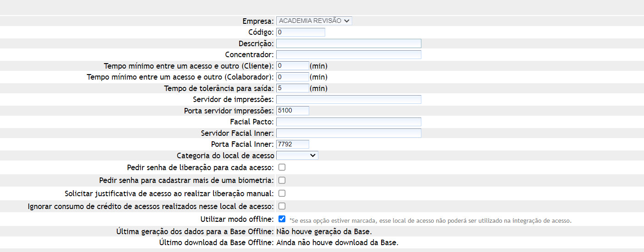644x252 pixels.
Task: Click the Código input field
Action: (x=300, y=32)
